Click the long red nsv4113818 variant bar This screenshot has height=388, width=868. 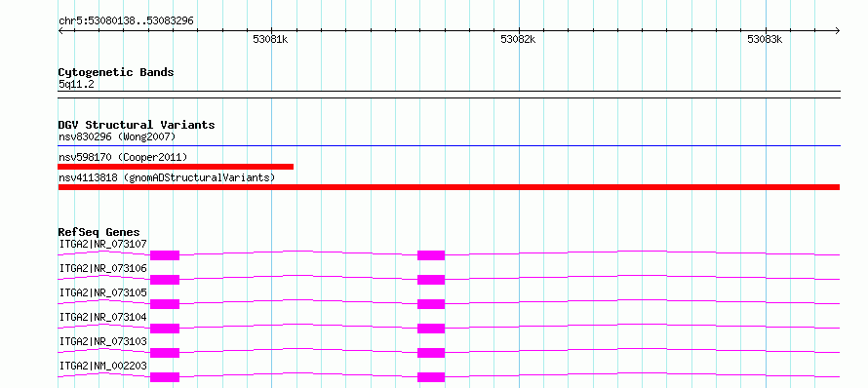[449, 187]
